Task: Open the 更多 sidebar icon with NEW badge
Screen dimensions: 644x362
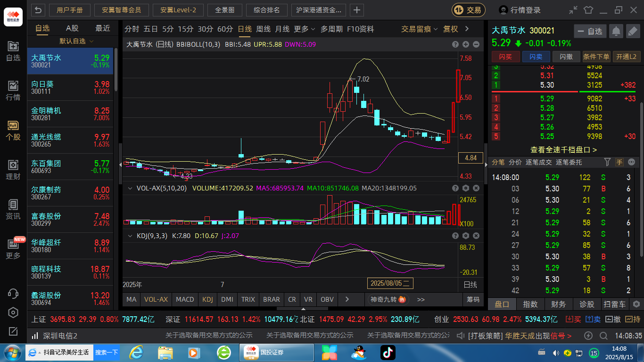Action: pyautogui.click(x=13, y=249)
